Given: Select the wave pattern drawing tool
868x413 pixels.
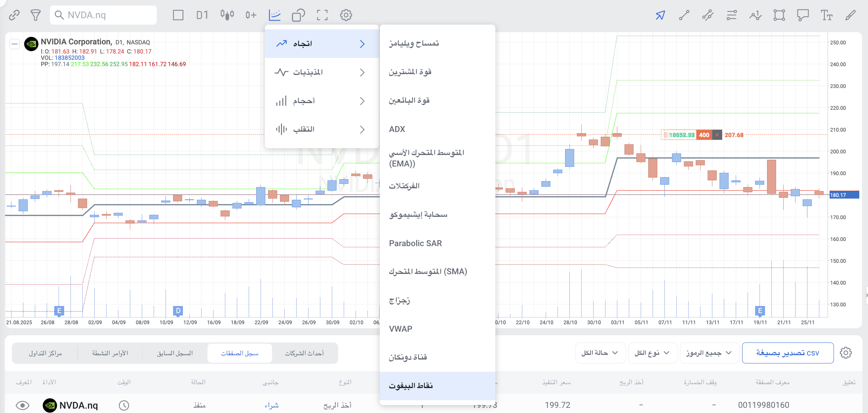Looking at the screenshot, I should pos(755,15).
